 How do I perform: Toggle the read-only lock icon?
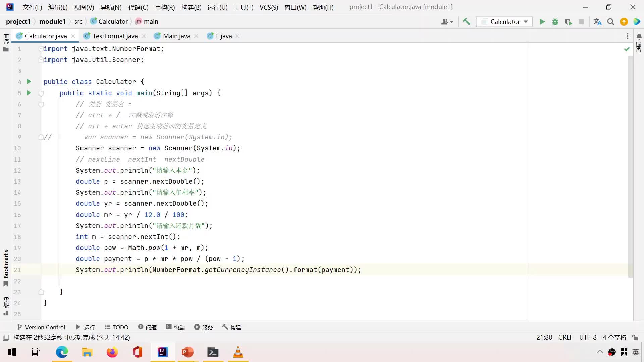635,337
